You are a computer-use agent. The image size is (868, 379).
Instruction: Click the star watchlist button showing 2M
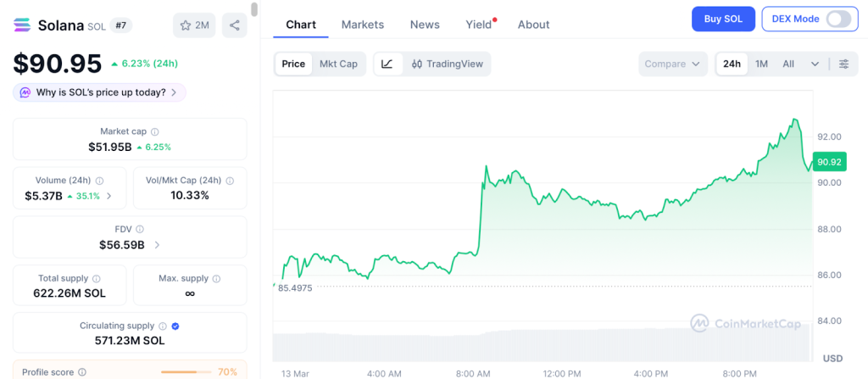pyautogui.click(x=194, y=25)
